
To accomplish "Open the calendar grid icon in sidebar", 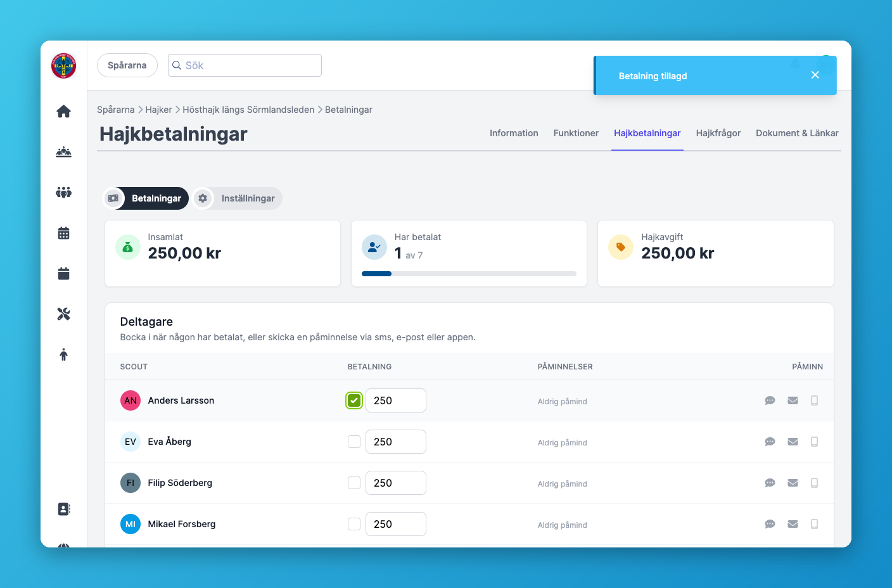I will click(x=63, y=233).
